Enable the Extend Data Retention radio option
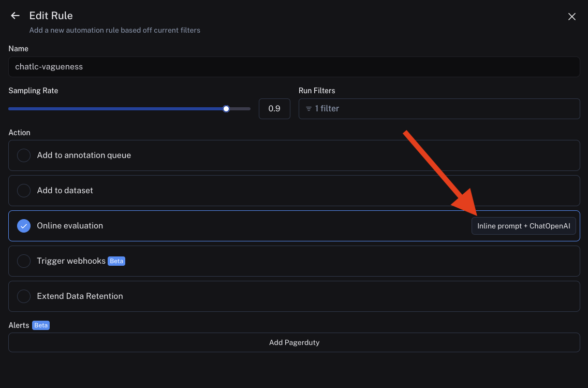The height and width of the screenshot is (388, 588). pyautogui.click(x=24, y=296)
